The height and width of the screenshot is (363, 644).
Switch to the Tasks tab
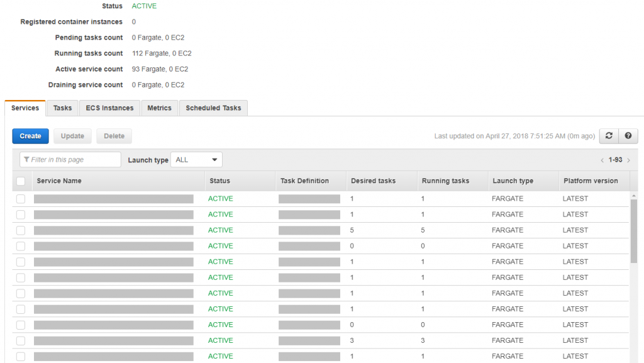tap(62, 108)
